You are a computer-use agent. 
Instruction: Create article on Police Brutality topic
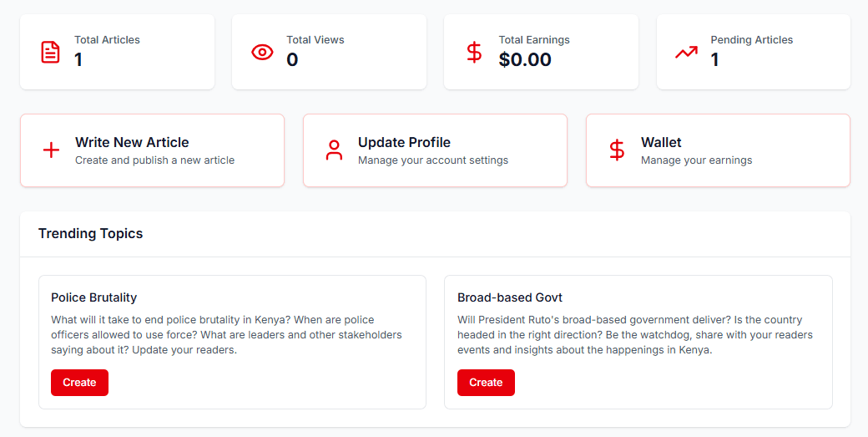[79, 383]
